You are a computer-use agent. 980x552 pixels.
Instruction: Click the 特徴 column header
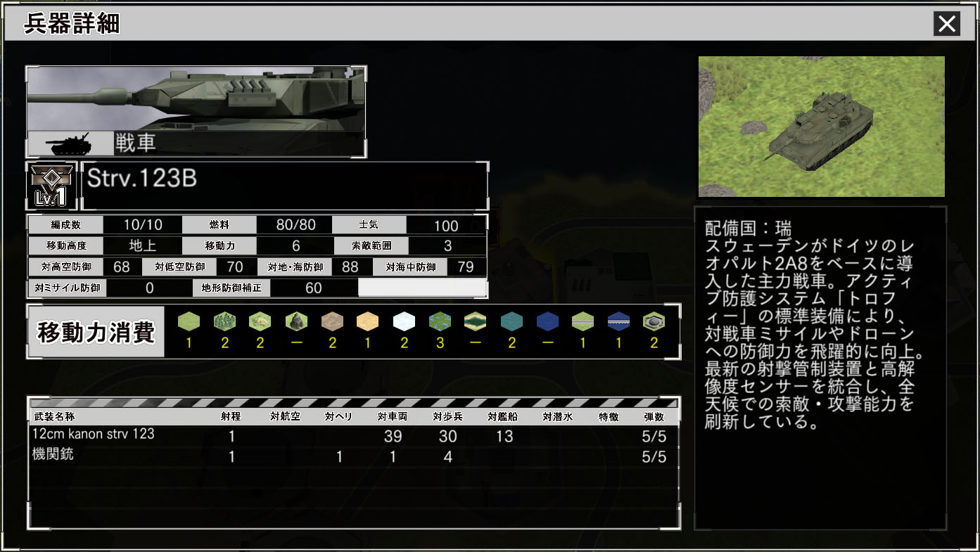[609, 417]
